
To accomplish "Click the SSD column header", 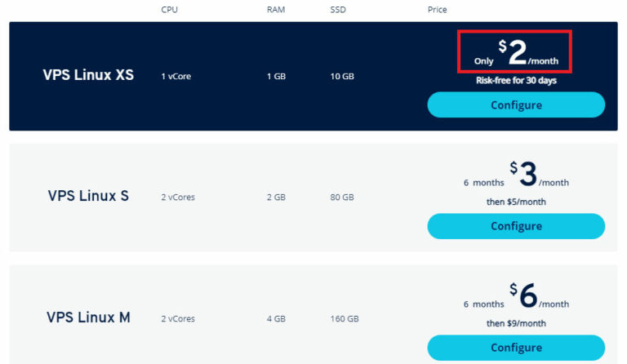I will (338, 10).
